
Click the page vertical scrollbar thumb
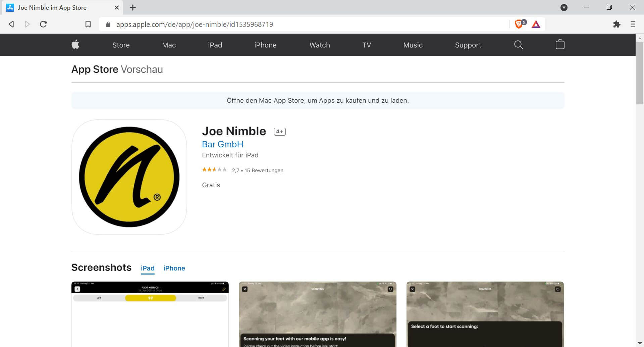(640, 73)
